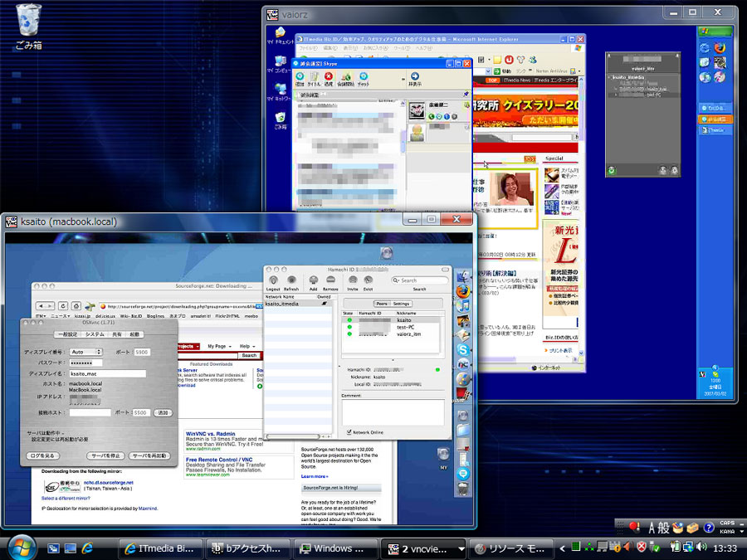This screenshot has width=747, height=560.
Task: Expand the Internet Explorer address bar dropdown
Action: click(x=488, y=71)
